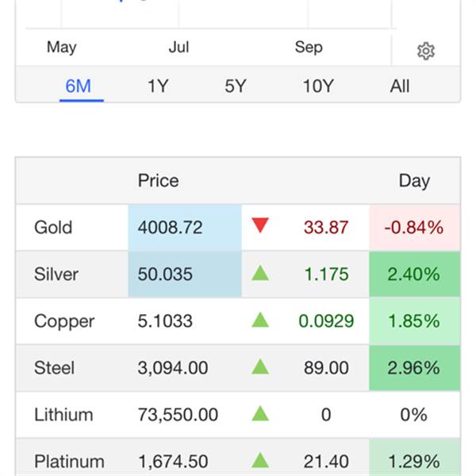Click the Price column header
This screenshot has height=476, width=476.
[x=158, y=181]
